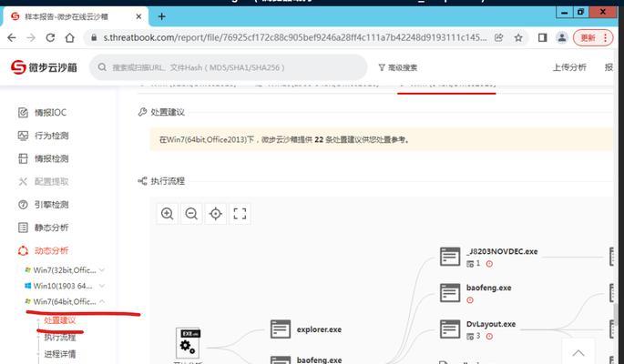The image size is (624, 364).
Task: Click the EXE sample root node icon
Action: coord(188,343)
